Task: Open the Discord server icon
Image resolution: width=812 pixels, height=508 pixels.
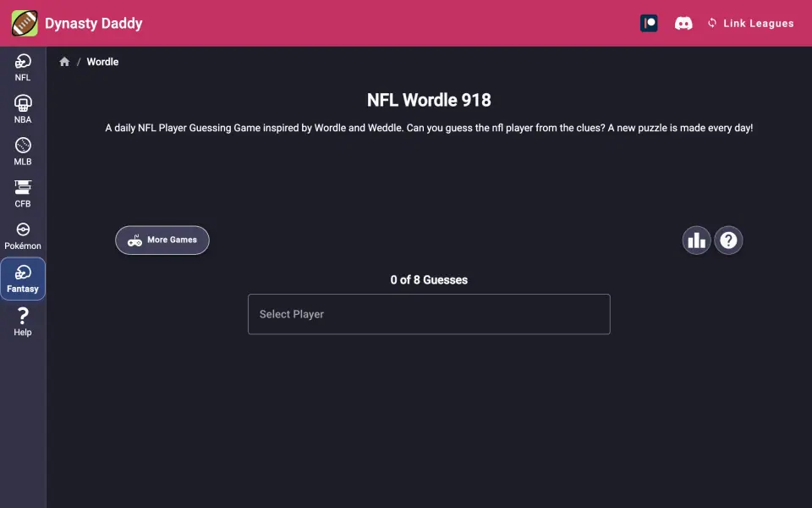Action: [683, 24]
